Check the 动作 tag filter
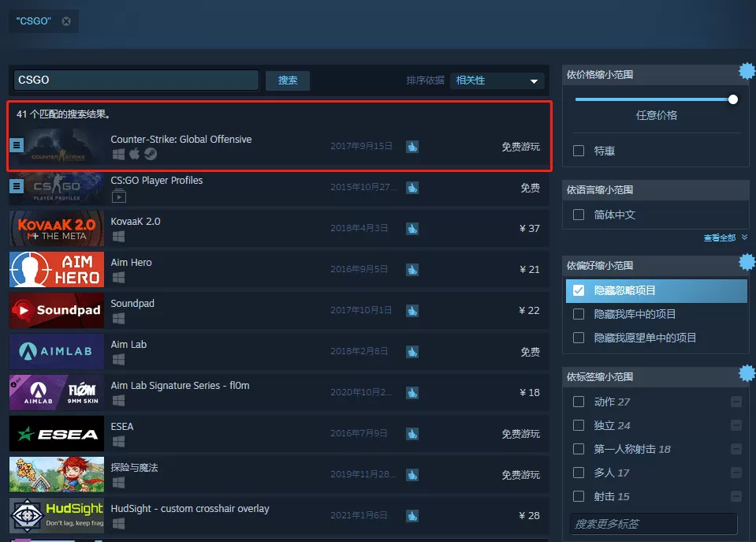The image size is (756, 542). point(579,402)
